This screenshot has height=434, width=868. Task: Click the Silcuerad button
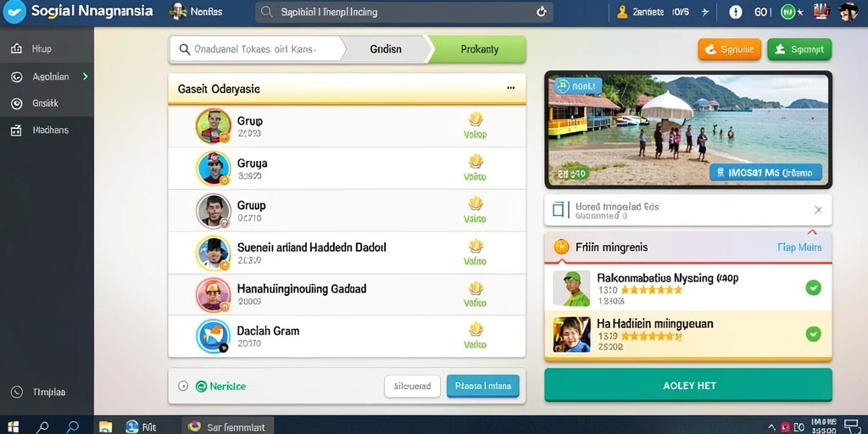coord(413,387)
